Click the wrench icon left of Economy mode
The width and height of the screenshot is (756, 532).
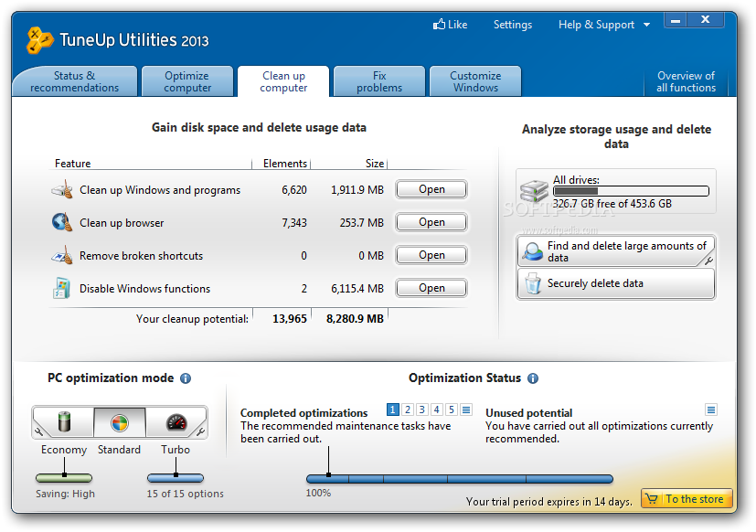pyautogui.click(x=38, y=431)
